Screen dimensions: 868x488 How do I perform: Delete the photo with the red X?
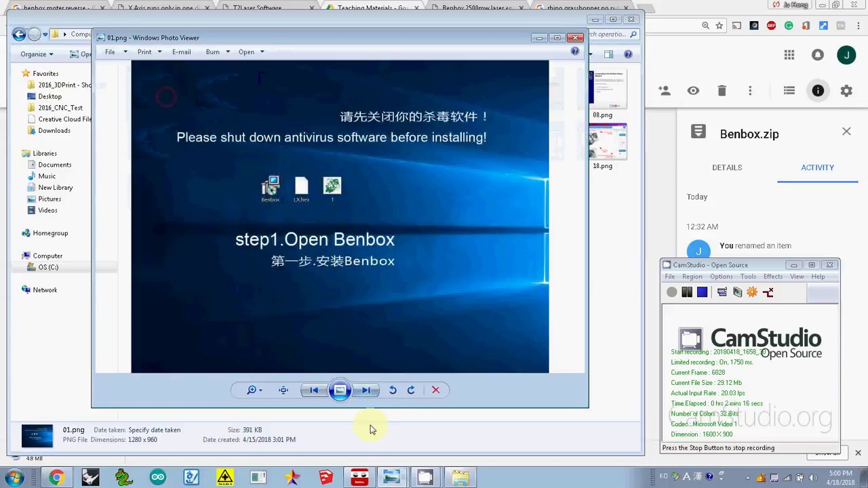(x=435, y=390)
